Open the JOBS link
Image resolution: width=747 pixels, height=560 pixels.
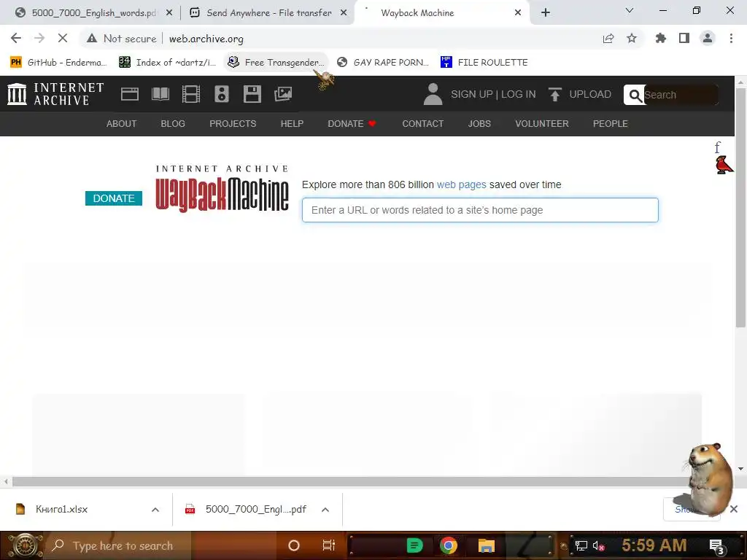click(479, 124)
